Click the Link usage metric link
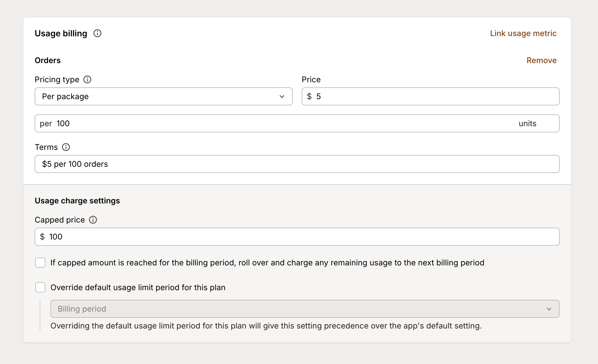The height and width of the screenshot is (364, 598). pos(523,33)
